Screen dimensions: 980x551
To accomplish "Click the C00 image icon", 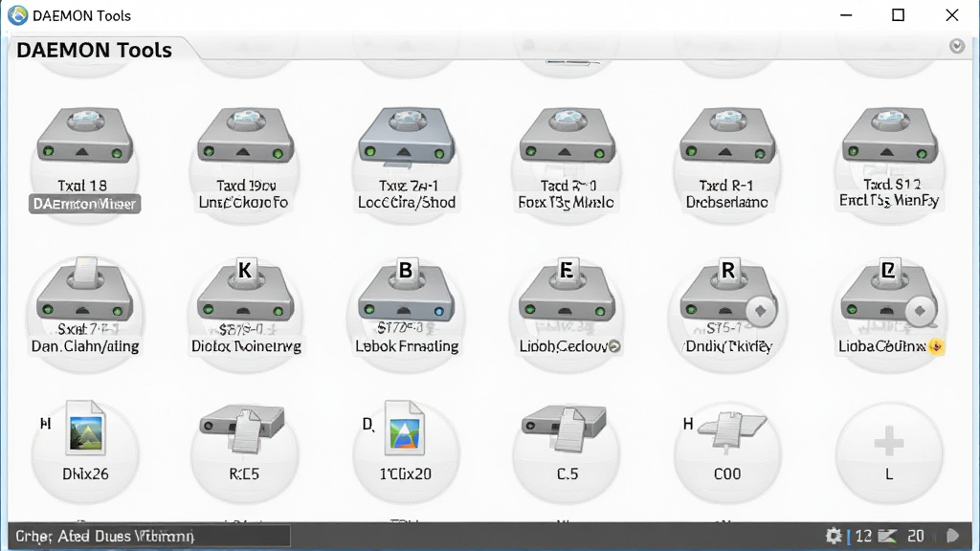I will (x=732, y=430).
